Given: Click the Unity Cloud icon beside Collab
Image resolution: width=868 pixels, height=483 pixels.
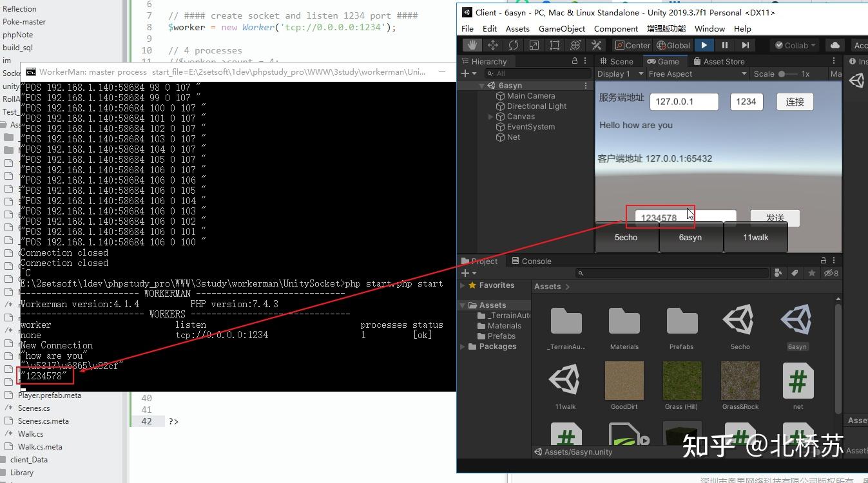Looking at the screenshot, I should 834,45.
